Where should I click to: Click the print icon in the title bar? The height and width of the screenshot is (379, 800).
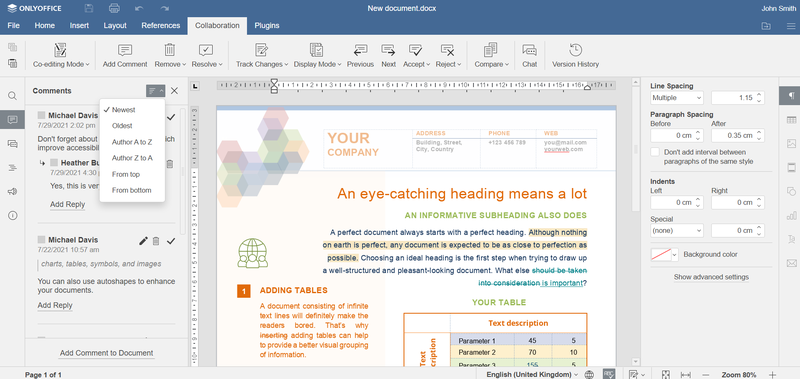114,8
